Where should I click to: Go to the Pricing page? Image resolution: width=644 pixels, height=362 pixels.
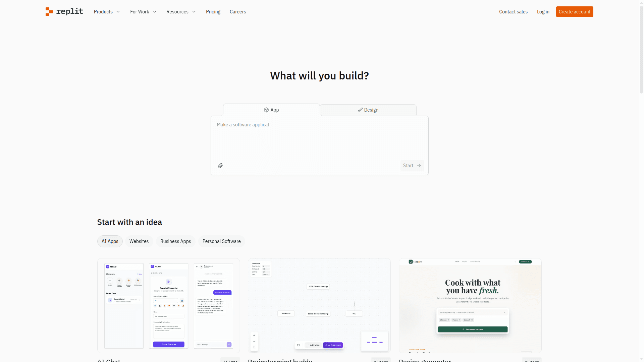213,12
